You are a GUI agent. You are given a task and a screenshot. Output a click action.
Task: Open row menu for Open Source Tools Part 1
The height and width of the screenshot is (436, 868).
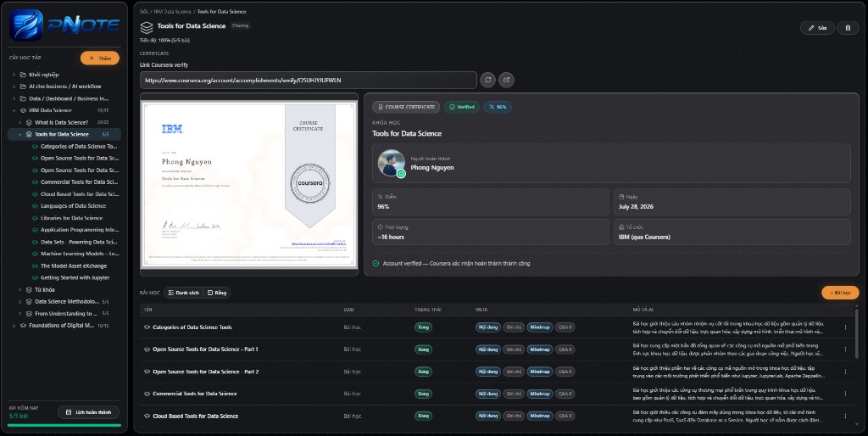pyautogui.click(x=845, y=349)
